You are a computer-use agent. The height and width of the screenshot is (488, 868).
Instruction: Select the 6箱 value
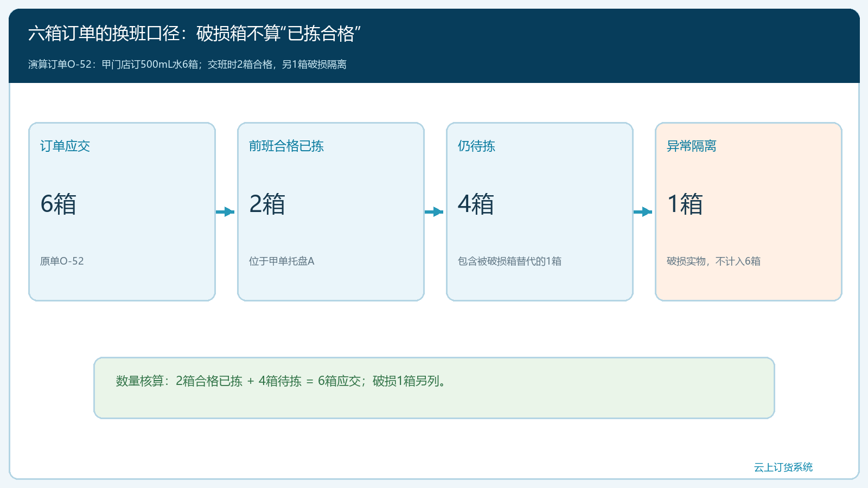click(58, 204)
